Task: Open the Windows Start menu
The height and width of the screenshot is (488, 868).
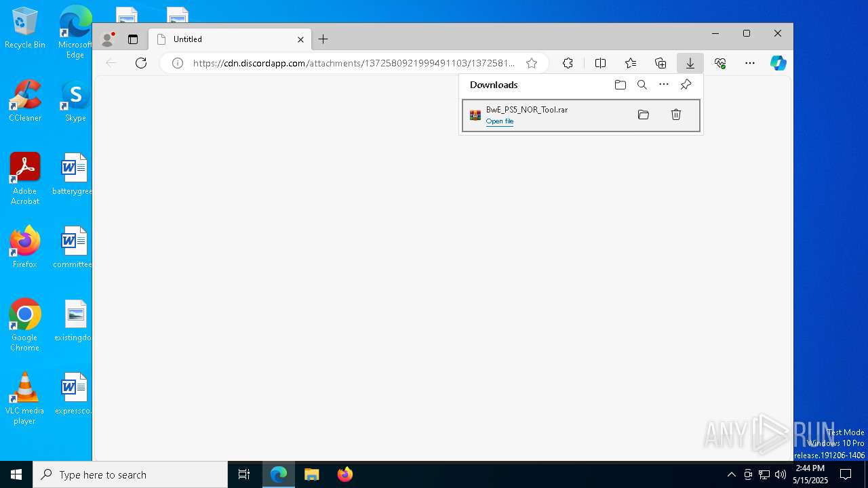Action: (x=16, y=474)
